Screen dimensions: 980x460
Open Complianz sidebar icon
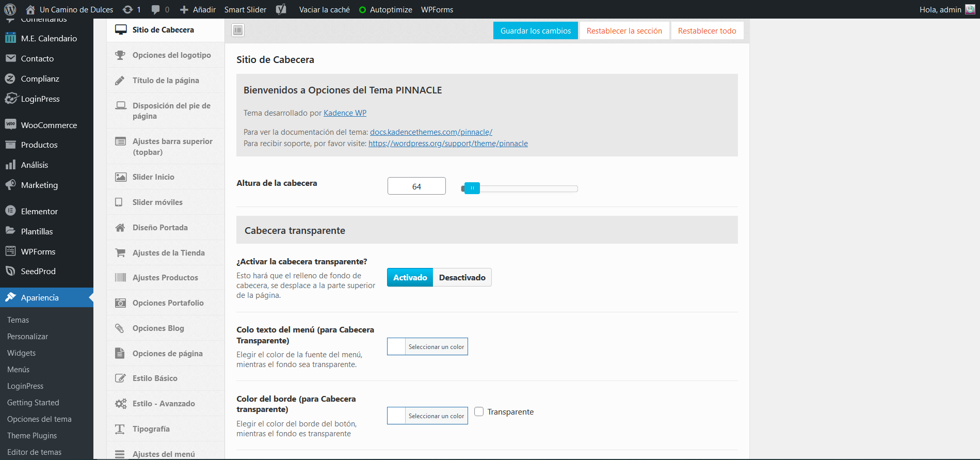[10, 78]
